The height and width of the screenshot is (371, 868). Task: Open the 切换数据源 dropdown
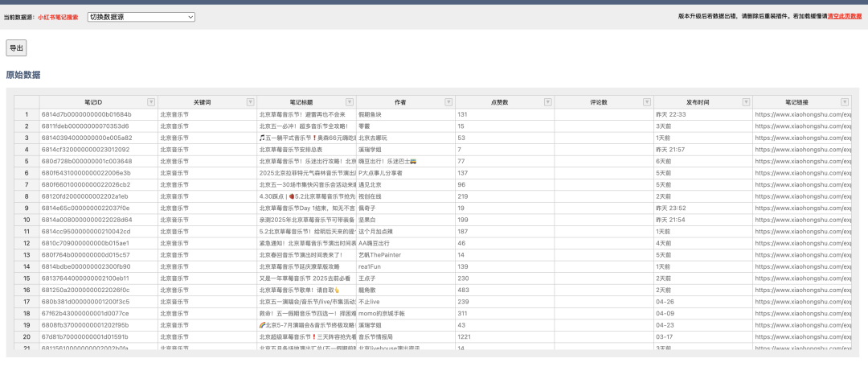coord(141,17)
